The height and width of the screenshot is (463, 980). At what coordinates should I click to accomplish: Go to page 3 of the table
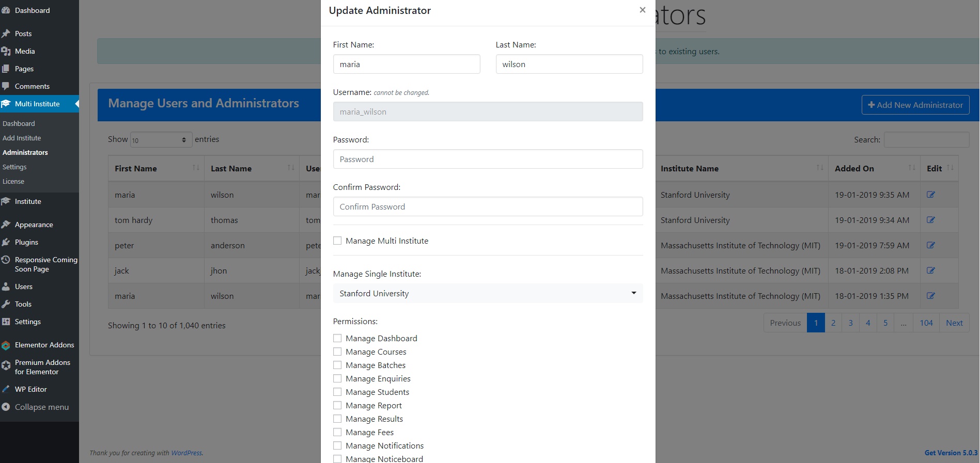[850, 323]
